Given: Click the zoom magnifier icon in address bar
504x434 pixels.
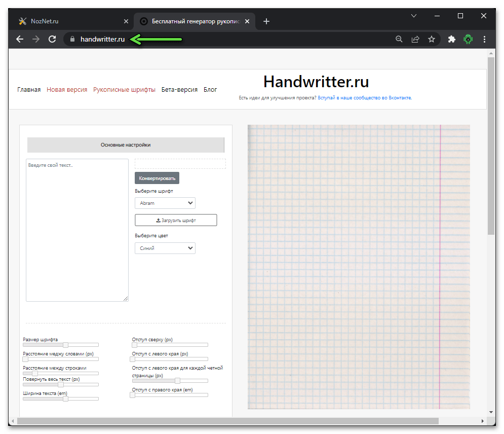Looking at the screenshot, I should [399, 39].
